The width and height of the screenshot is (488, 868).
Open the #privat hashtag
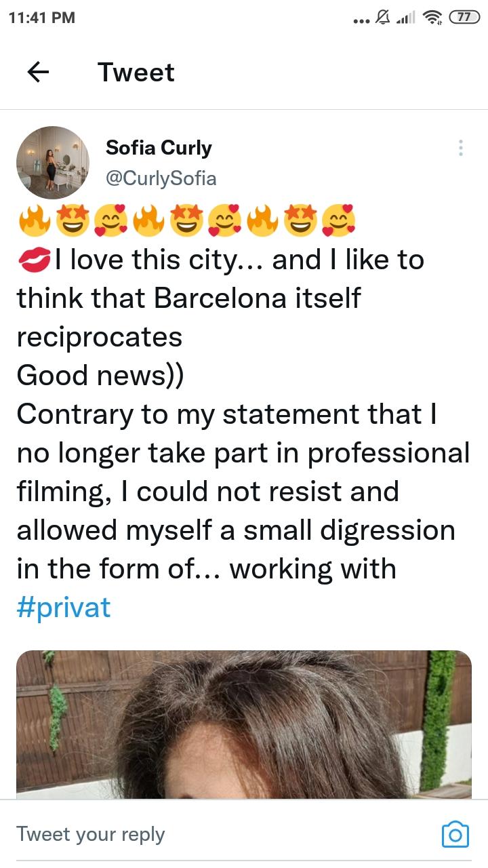(64, 607)
